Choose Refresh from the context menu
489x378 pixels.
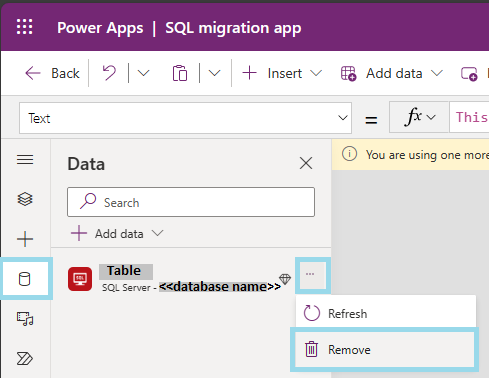(x=386, y=313)
